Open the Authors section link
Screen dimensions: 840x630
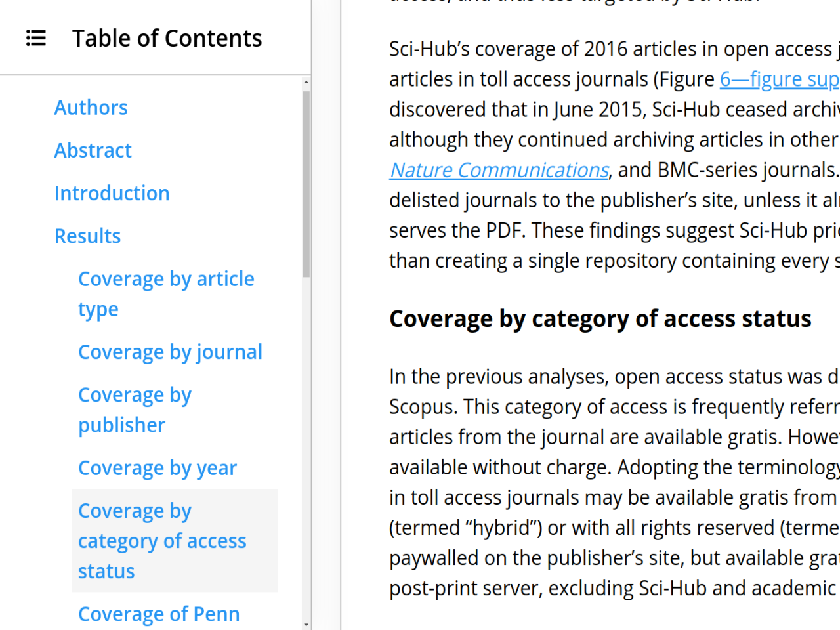[91, 108]
